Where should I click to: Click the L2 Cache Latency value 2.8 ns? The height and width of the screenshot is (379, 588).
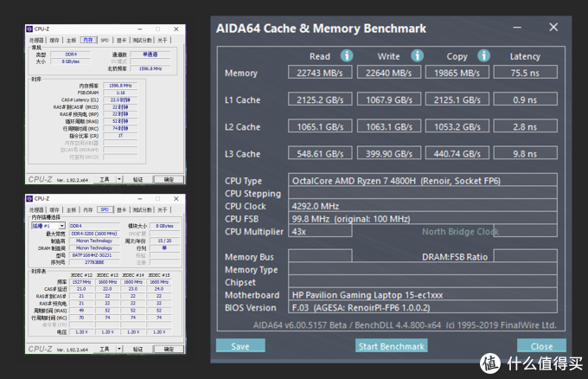525,126
